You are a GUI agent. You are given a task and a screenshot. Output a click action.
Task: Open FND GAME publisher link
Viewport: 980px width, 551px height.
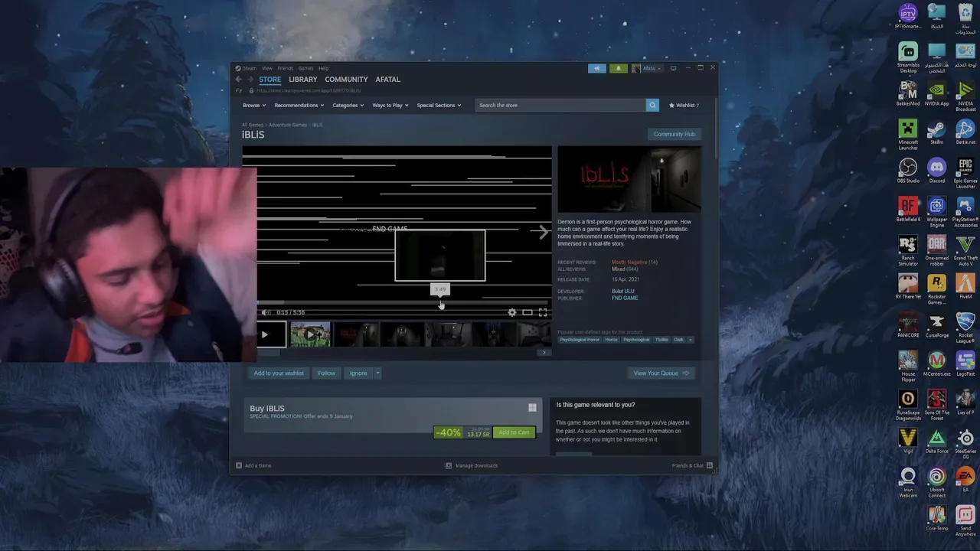(625, 298)
